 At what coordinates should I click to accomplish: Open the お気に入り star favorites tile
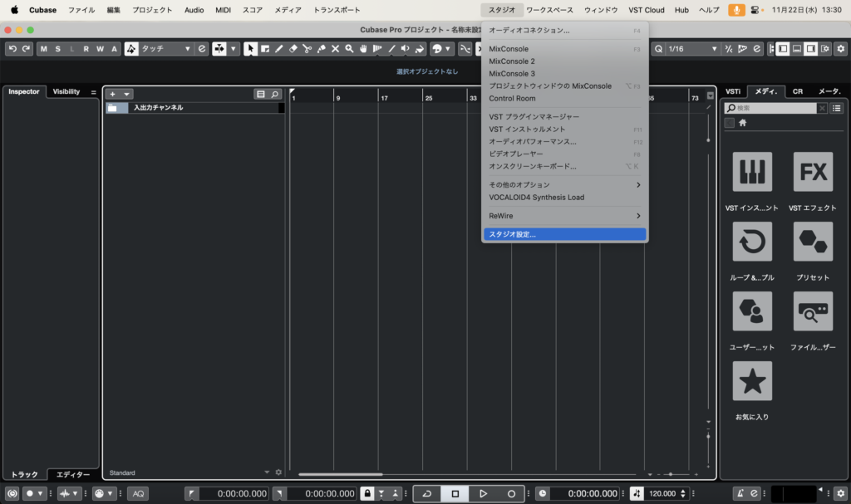coord(751,381)
